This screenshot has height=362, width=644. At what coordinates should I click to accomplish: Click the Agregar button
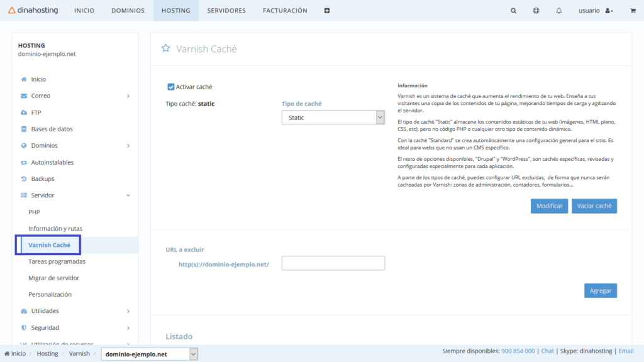600,290
